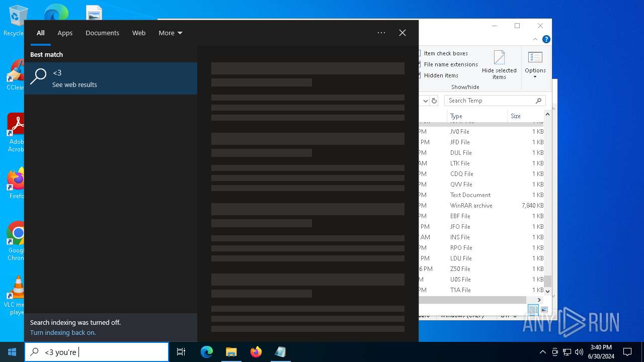Screen dimensions: 644x362
Task: Toggle File name extensions option
Action: 448,64
